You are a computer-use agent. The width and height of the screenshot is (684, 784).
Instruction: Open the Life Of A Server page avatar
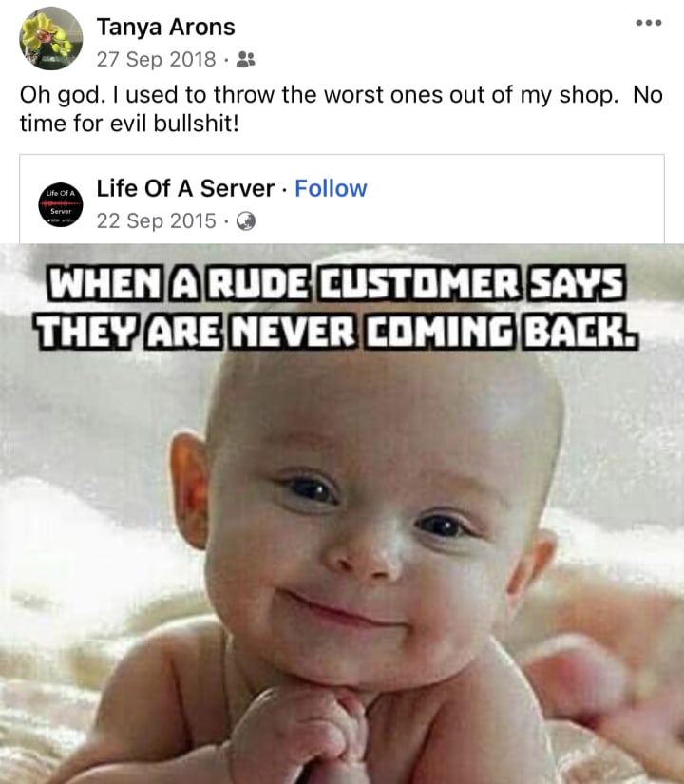61,204
